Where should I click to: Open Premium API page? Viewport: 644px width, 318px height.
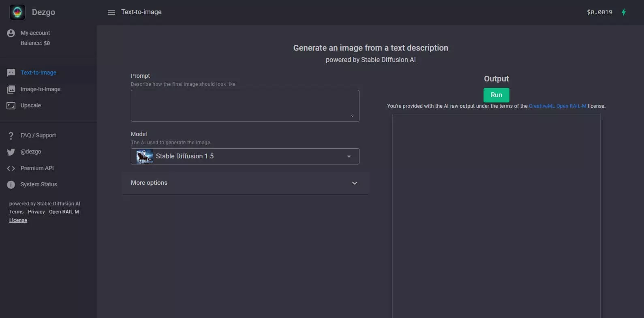37,168
